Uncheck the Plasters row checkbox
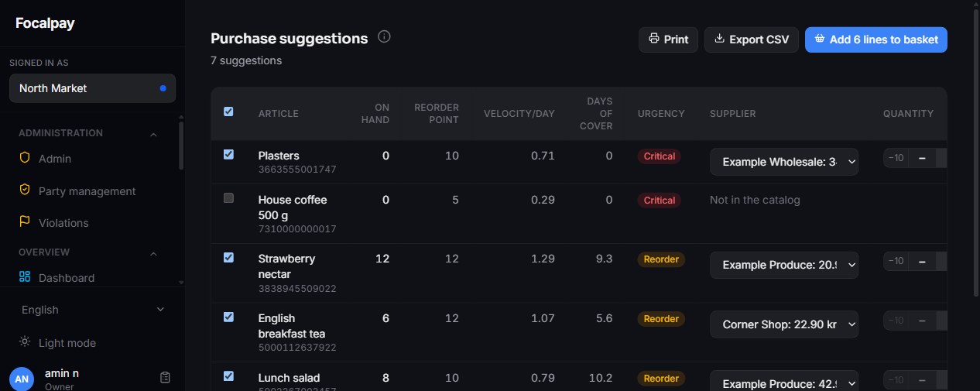 pyautogui.click(x=228, y=154)
